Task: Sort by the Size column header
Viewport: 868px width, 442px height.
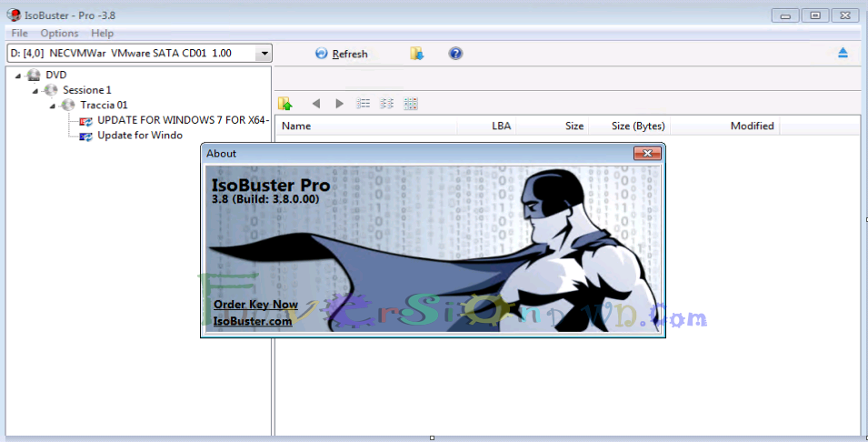Action: (553, 126)
